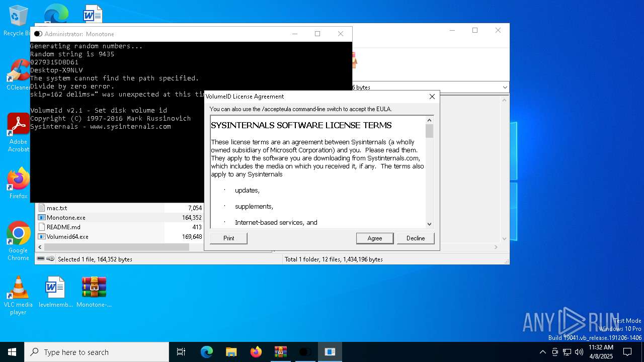Viewport: 644px width, 362px height.
Task: Grab the license text scrollbar thumb
Action: (x=429, y=131)
